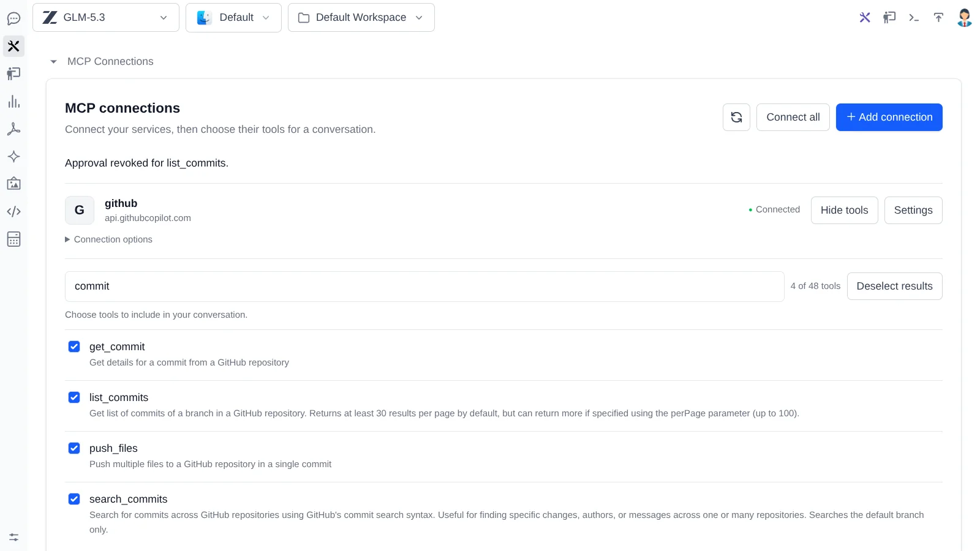The image size is (980, 551).
Task: Open the GLM-5.3 model dropdown
Action: [105, 17]
